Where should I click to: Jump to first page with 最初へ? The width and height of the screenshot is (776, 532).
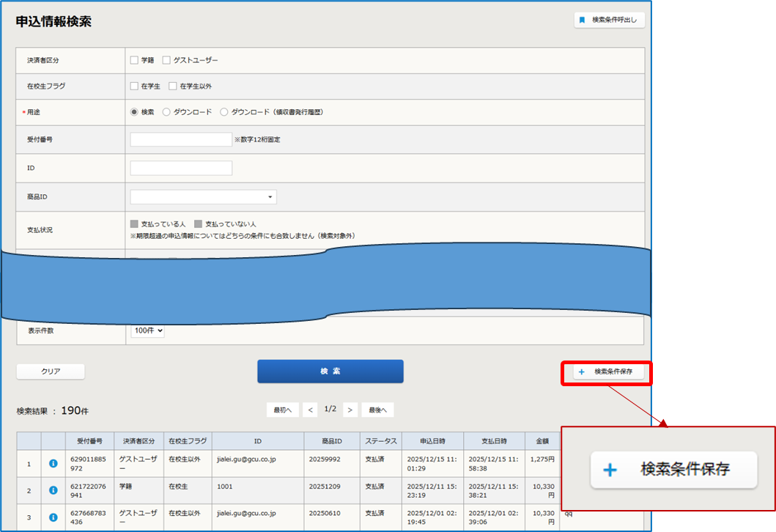click(x=282, y=410)
